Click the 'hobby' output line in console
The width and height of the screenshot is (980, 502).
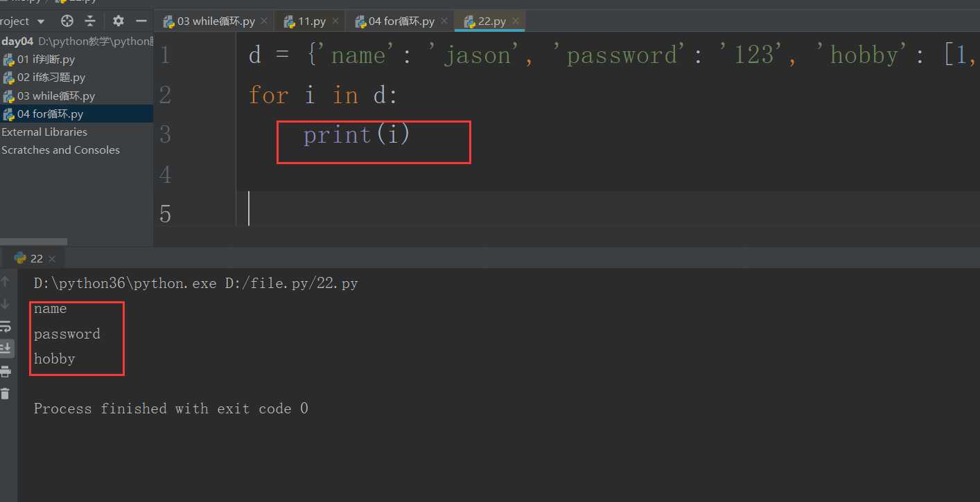coord(54,359)
